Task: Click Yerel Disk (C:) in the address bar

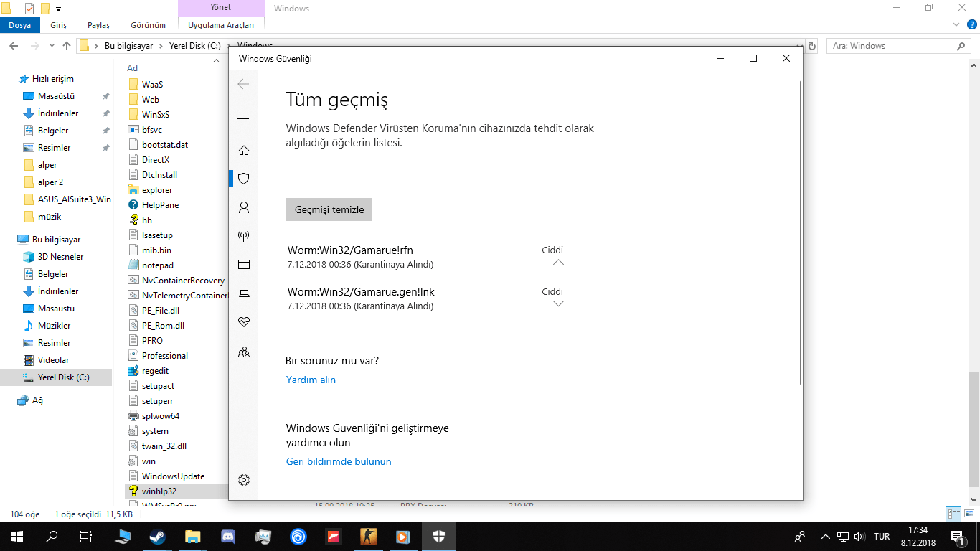Action: click(195, 46)
